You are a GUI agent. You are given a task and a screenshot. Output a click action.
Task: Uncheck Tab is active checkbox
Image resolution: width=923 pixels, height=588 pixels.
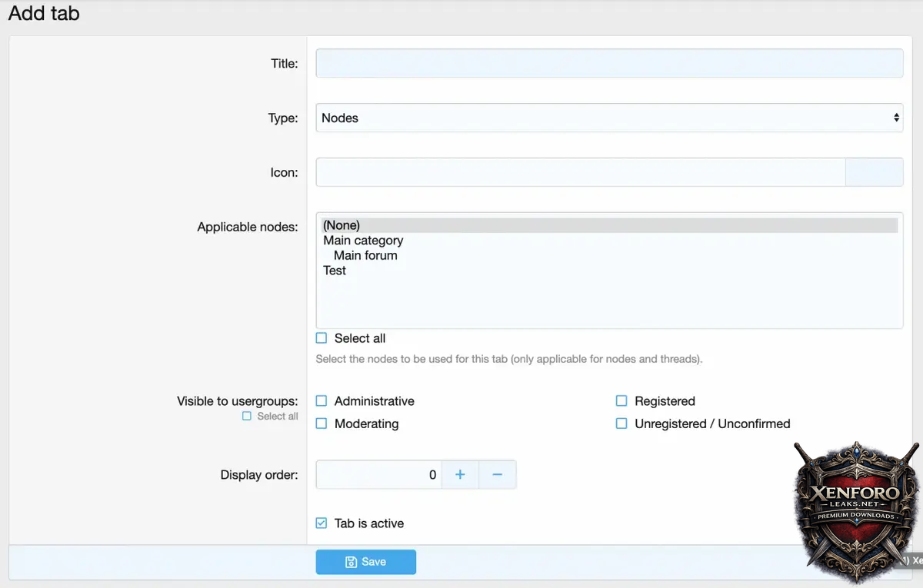tap(322, 523)
